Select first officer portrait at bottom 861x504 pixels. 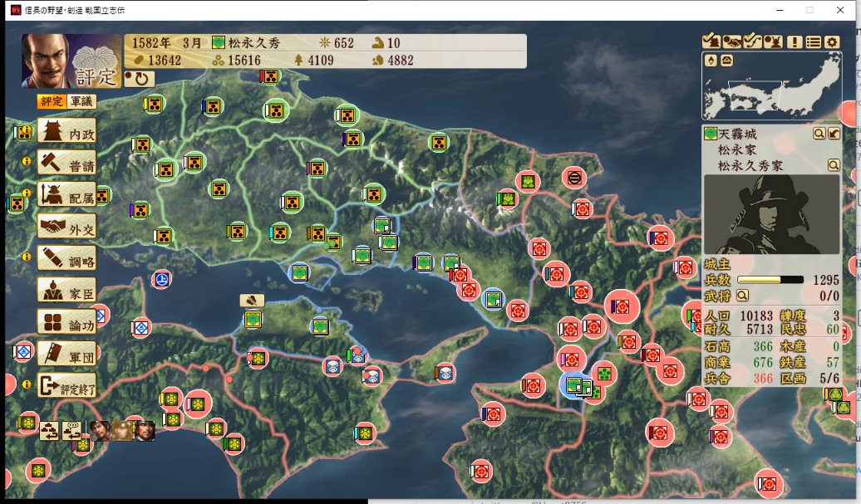[100, 430]
